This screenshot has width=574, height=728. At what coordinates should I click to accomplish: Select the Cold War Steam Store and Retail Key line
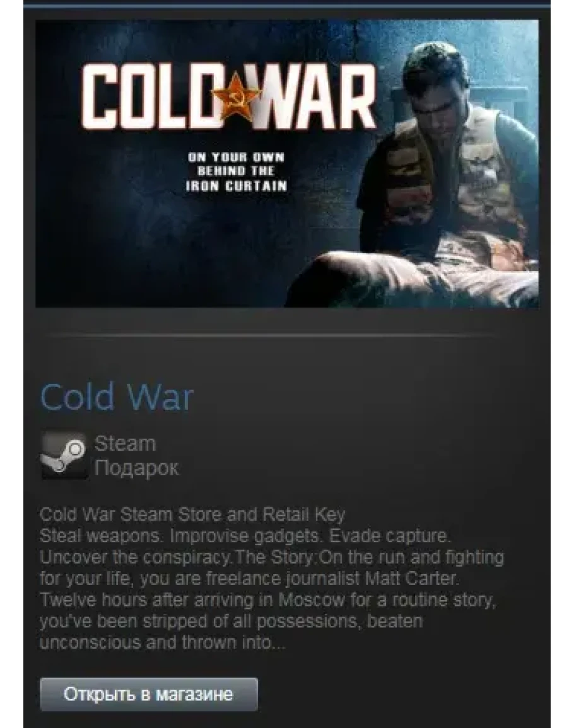coord(192,514)
